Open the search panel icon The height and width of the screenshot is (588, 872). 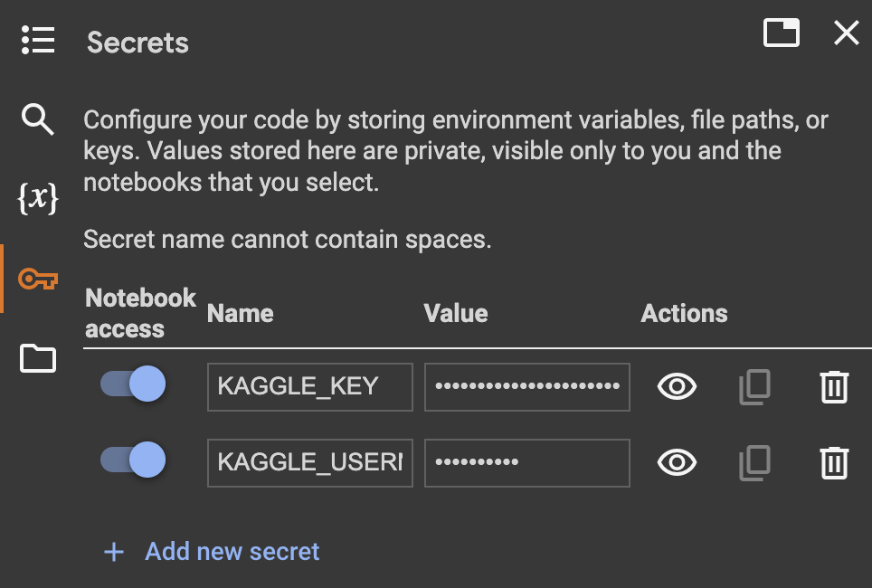(37, 119)
